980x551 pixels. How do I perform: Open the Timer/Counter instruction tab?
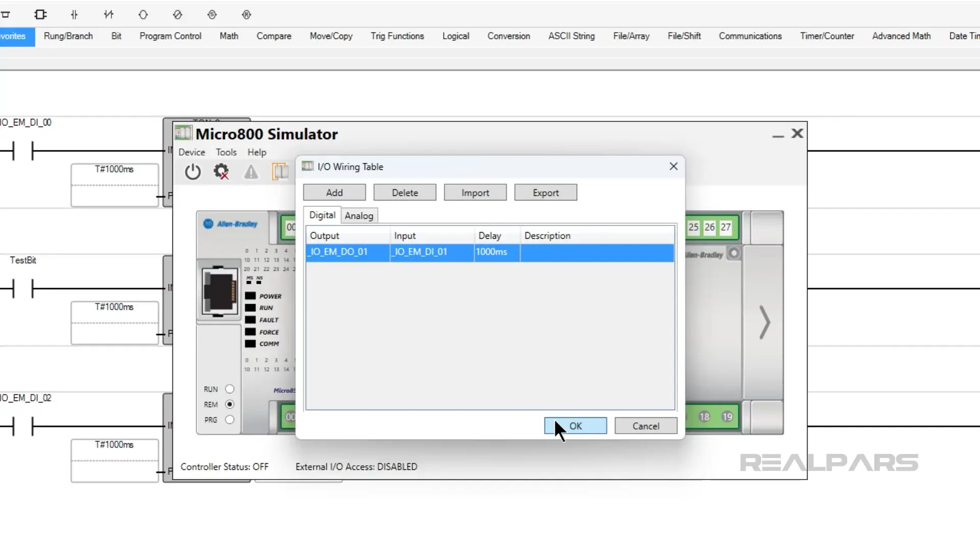(x=827, y=36)
